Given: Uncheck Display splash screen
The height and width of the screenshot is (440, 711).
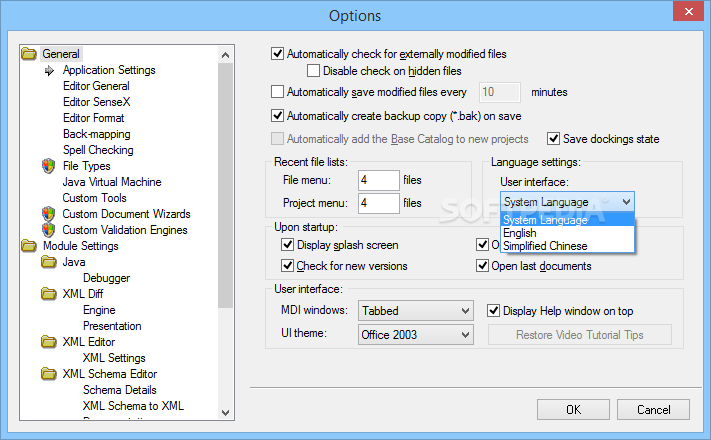Looking at the screenshot, I should pos(287,245).
